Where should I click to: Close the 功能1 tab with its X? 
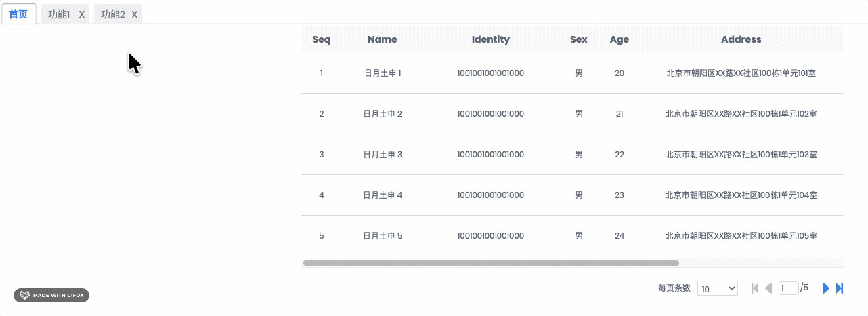click(82, 14)
